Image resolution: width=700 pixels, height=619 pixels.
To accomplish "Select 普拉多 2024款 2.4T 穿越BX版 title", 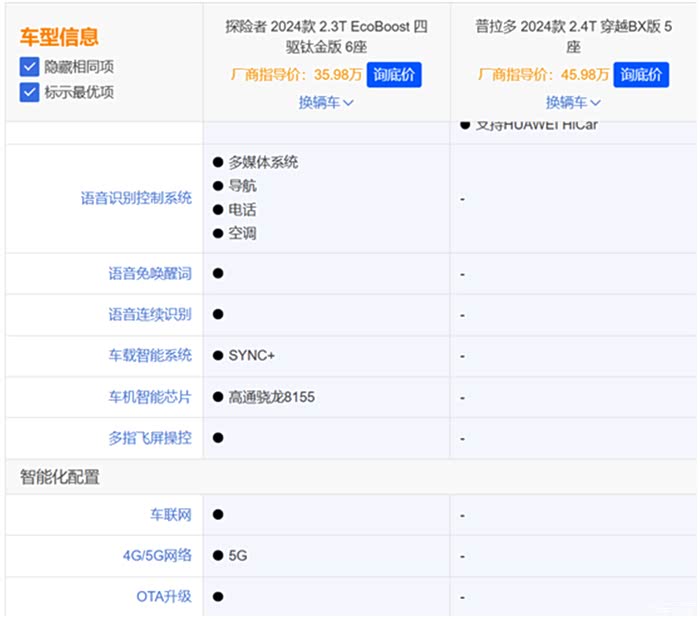I will [x=573, y=37].
